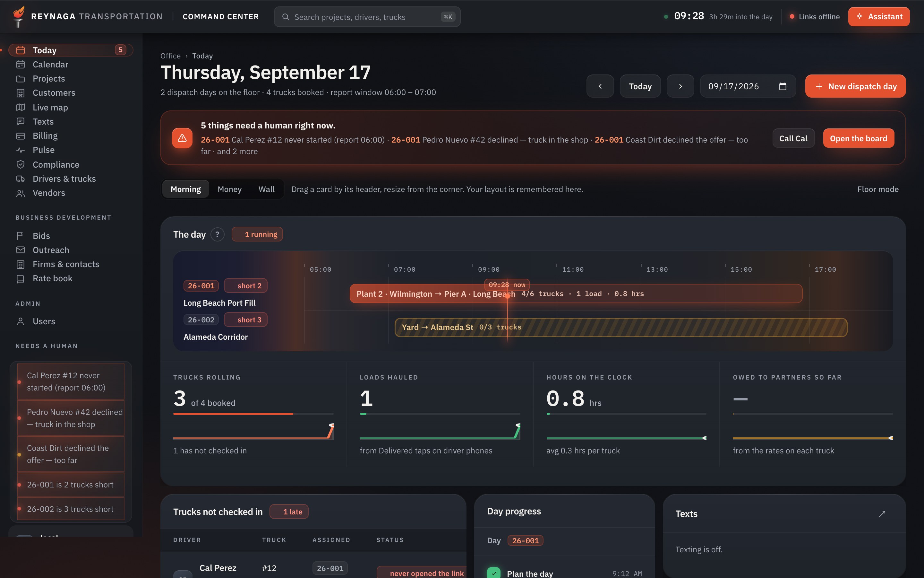This screenshot has width=924, height=578.
Task: Click the Call Cal button
Action: pyautogui.click(x=793, y=138)
